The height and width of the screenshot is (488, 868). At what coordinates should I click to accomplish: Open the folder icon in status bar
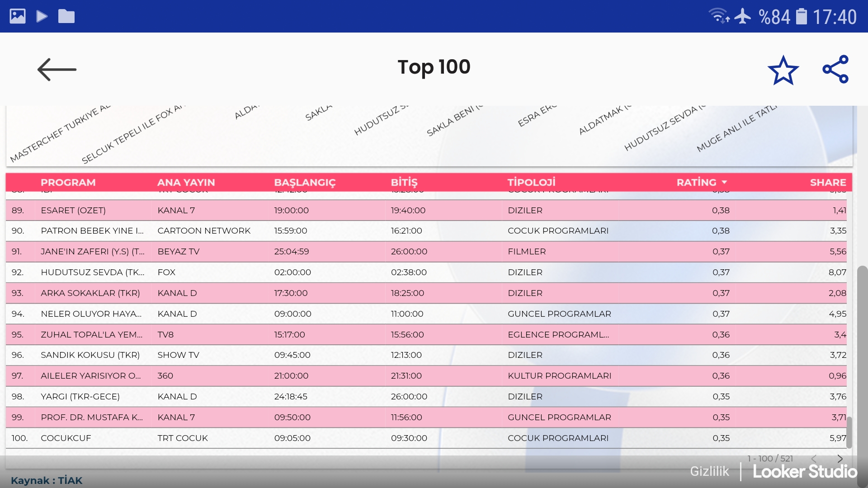66,17
